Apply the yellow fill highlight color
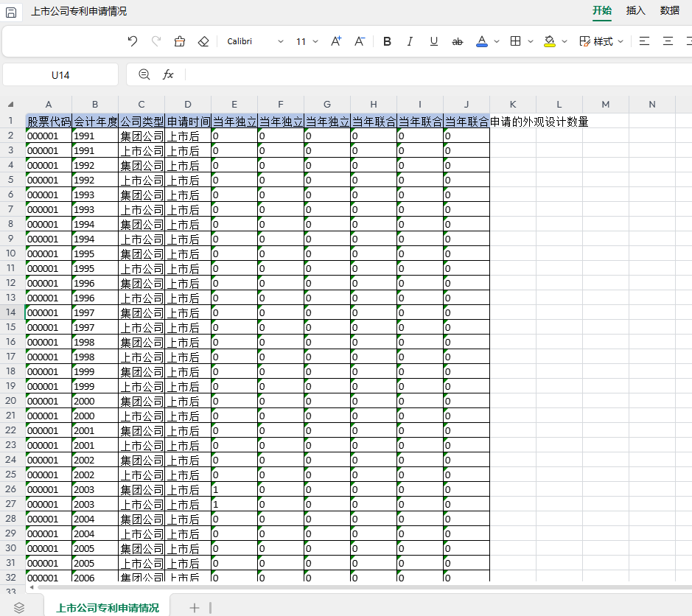Screen dimensions: 692x616 (550, 41)
